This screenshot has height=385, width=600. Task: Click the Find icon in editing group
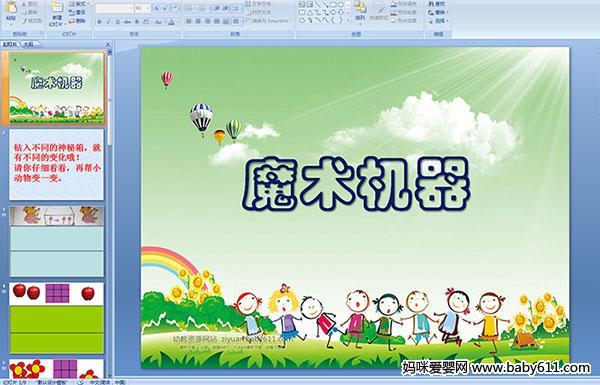437,4
